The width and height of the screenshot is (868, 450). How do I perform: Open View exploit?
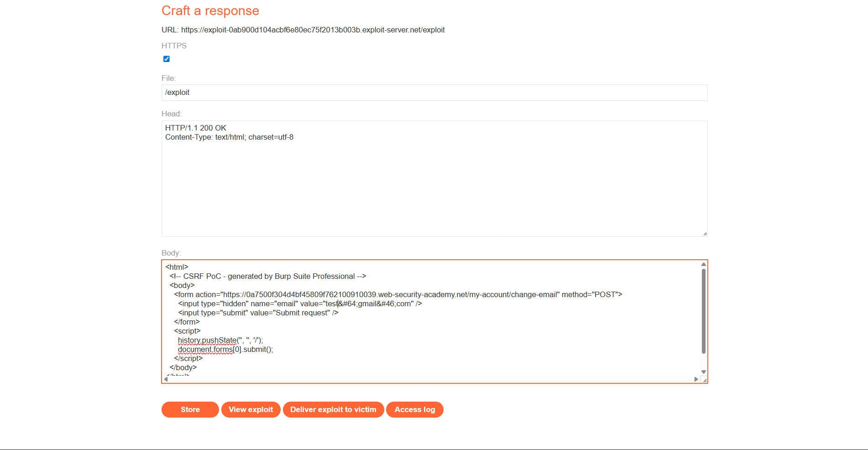click(x=251, y=409)
